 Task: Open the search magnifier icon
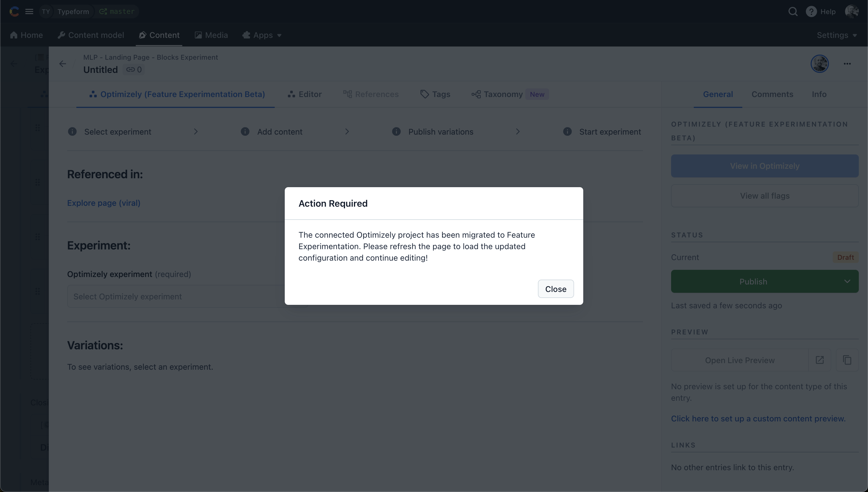tap(793, 11)
